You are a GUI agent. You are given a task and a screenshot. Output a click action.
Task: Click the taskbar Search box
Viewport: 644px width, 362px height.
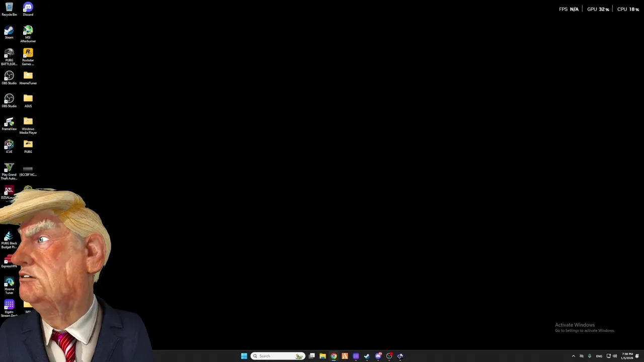[x=278, y=356]
